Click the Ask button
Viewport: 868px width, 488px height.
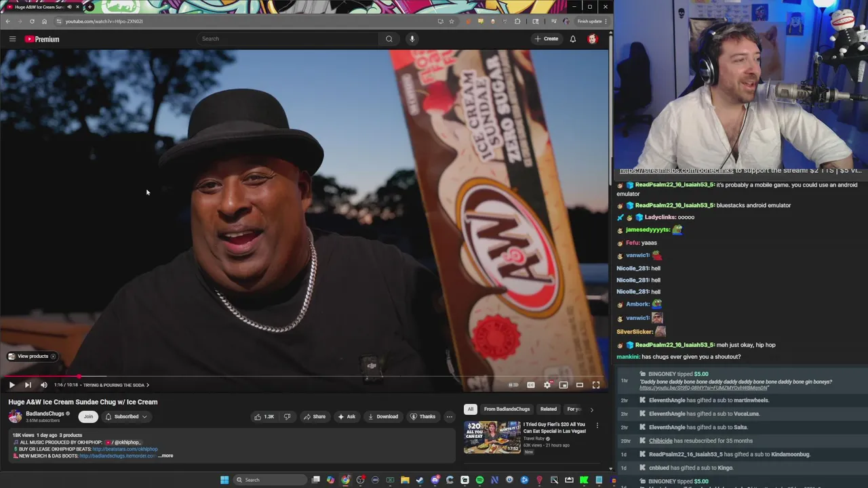tap(347, 416)
